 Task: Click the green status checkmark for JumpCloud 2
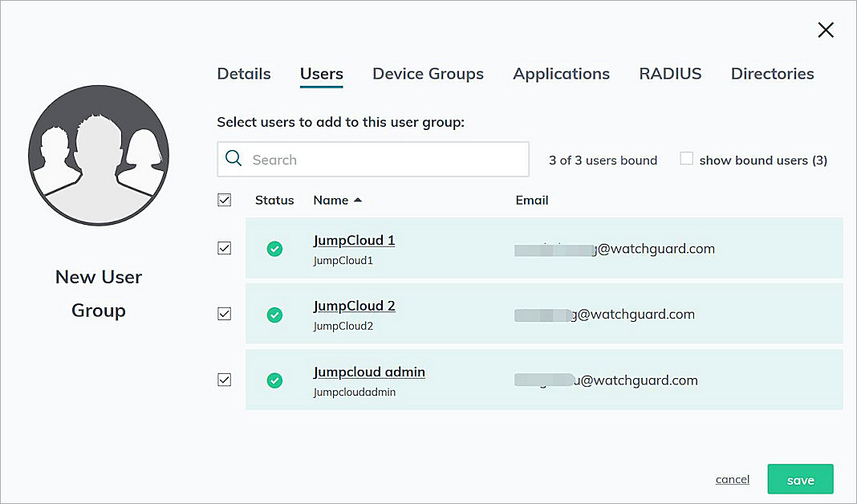[x=275, y=315]
